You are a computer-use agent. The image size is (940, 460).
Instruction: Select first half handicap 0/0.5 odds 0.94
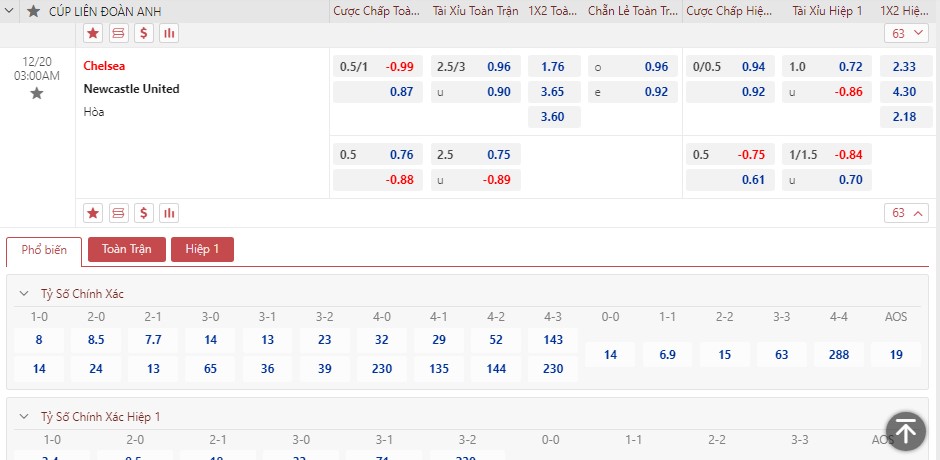pyautogui.click(x=730, y=67)
